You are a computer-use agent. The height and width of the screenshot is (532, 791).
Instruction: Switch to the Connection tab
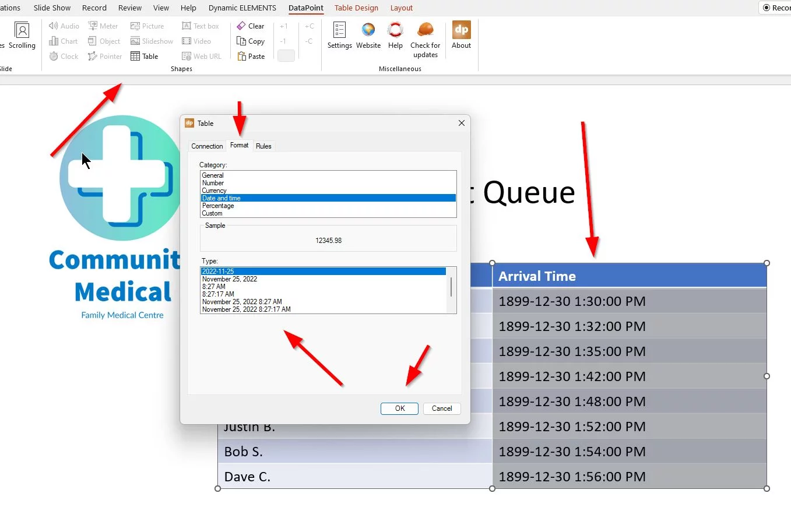point(207,146)
